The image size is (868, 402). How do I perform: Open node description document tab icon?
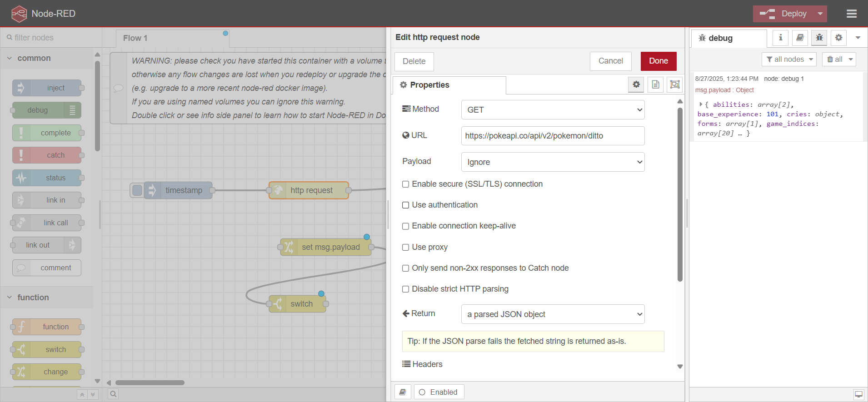click(655, 84)
